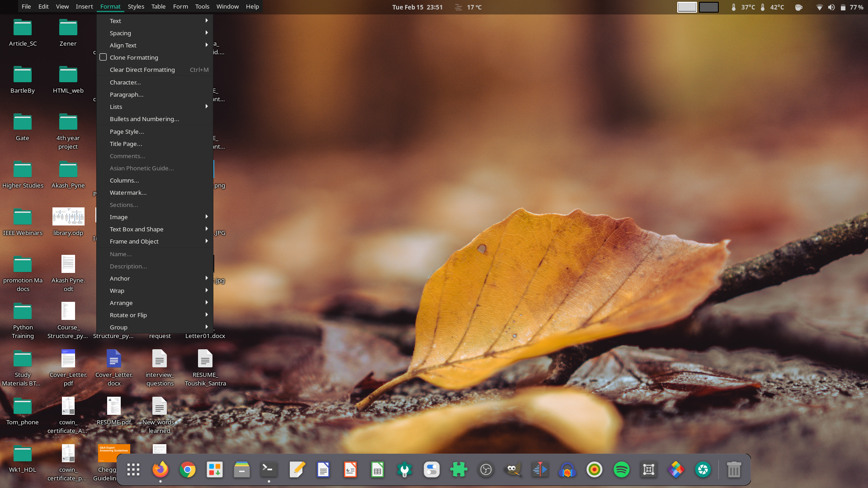Open LibreOffice Calc spreadsheet icon
Viewport: 868px width, 488px height.
coord(377,470)
